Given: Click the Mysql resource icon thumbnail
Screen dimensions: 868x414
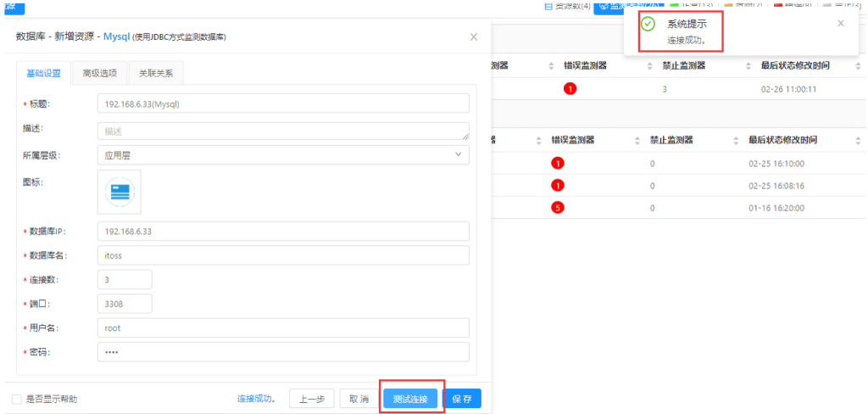Looking at the screenshot, I should (x=120, y=192).
